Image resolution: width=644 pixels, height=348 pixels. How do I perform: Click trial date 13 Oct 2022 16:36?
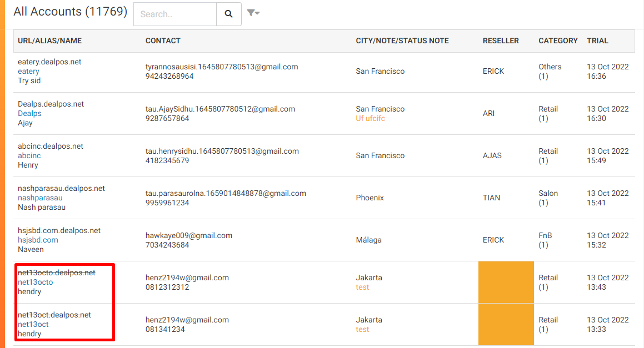click(607, 72)
